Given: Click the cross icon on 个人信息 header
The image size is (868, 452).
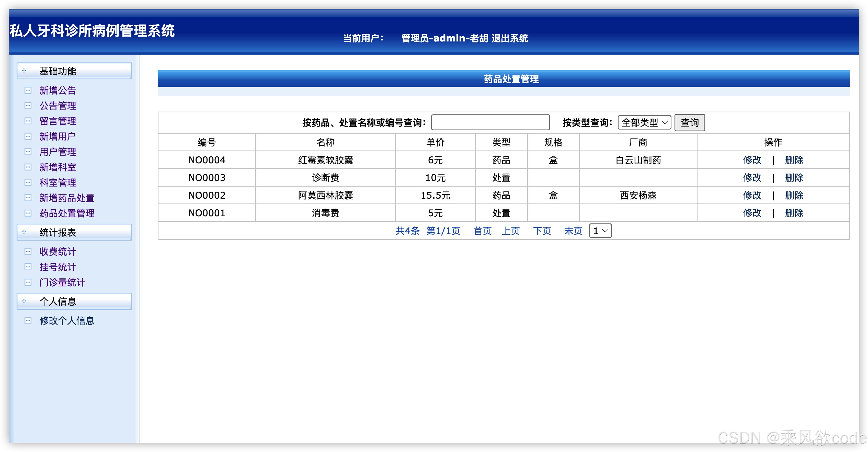Looking at the screenshot, I should coord(24,301).
